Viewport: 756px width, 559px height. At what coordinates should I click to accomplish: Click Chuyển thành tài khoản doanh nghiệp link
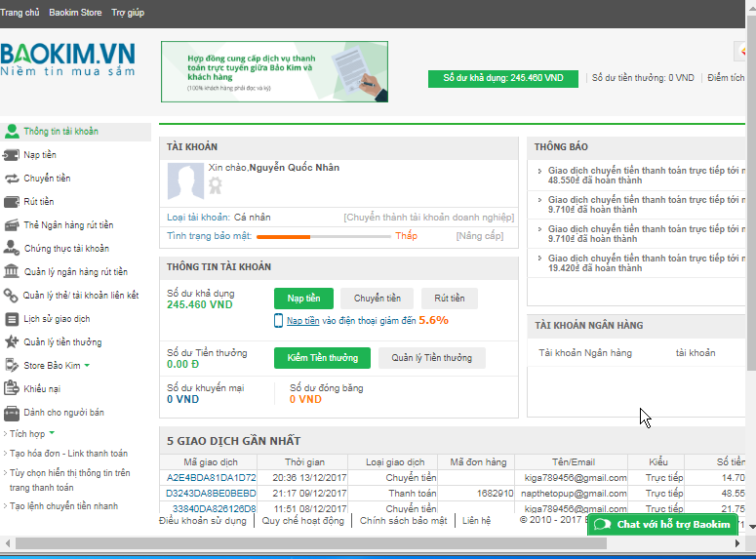click(428, 218)
